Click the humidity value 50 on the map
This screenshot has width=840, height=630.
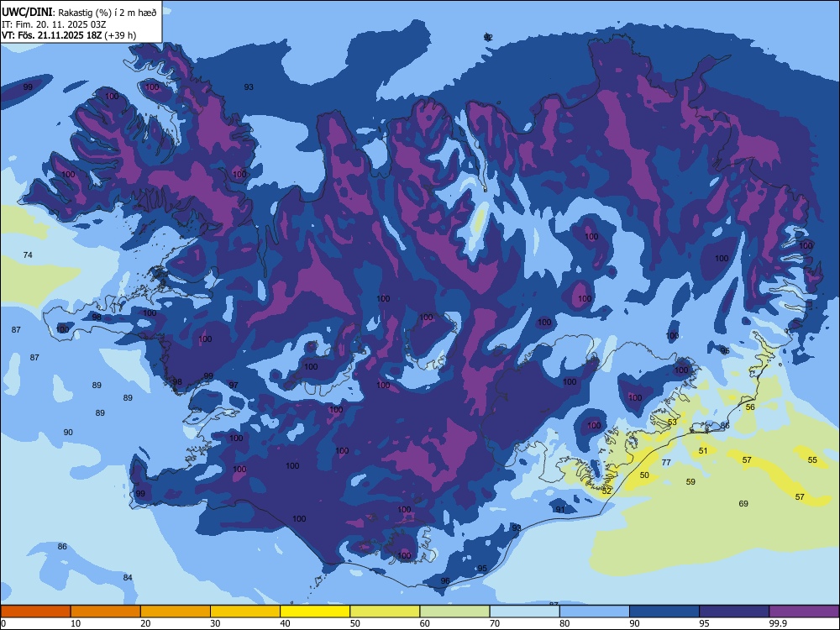point(644,475)
